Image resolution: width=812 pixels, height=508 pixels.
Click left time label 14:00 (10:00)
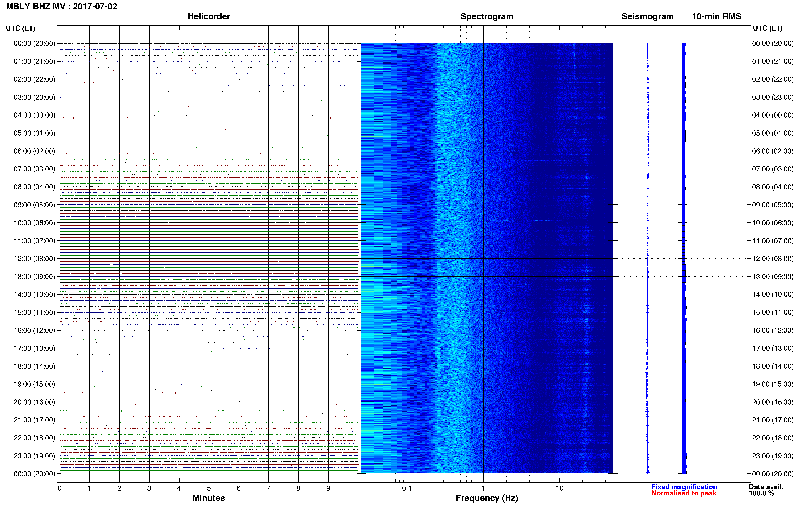pyautogui.click(x=34, y=295)
